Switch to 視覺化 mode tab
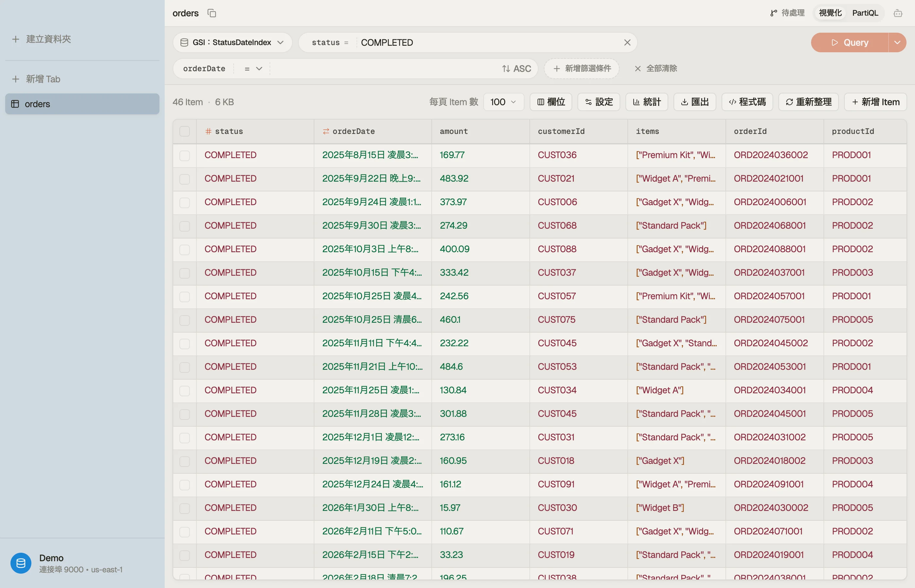915x588 pixels. coord(830,13)
